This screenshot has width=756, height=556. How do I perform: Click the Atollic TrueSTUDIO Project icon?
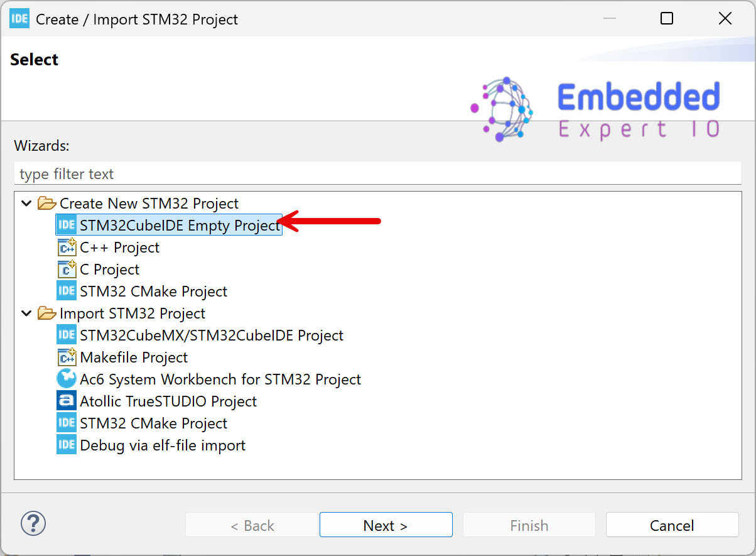66,400
